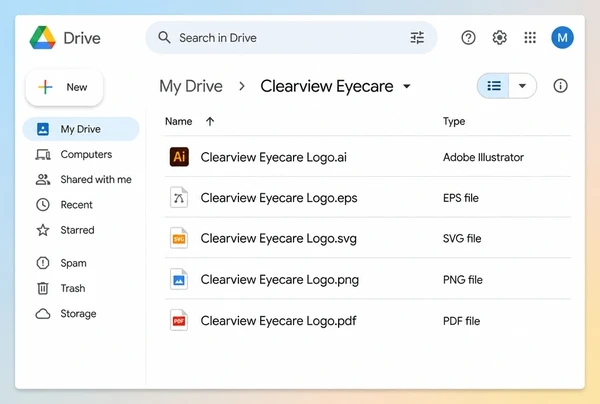600x404 pixels.
Task: Navigate to My Drive breadcrumb
Action: point(191,86)
